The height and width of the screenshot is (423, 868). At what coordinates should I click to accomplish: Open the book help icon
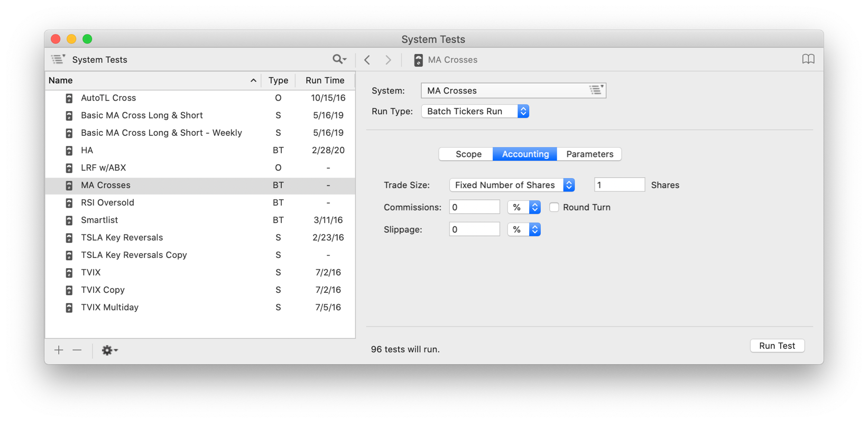(x=808, y=59)
